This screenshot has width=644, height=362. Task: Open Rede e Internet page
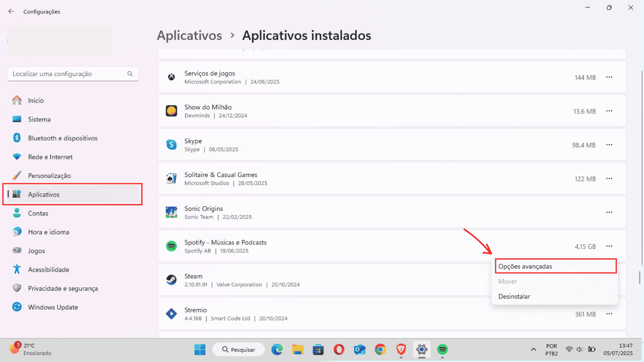(73, 157)
